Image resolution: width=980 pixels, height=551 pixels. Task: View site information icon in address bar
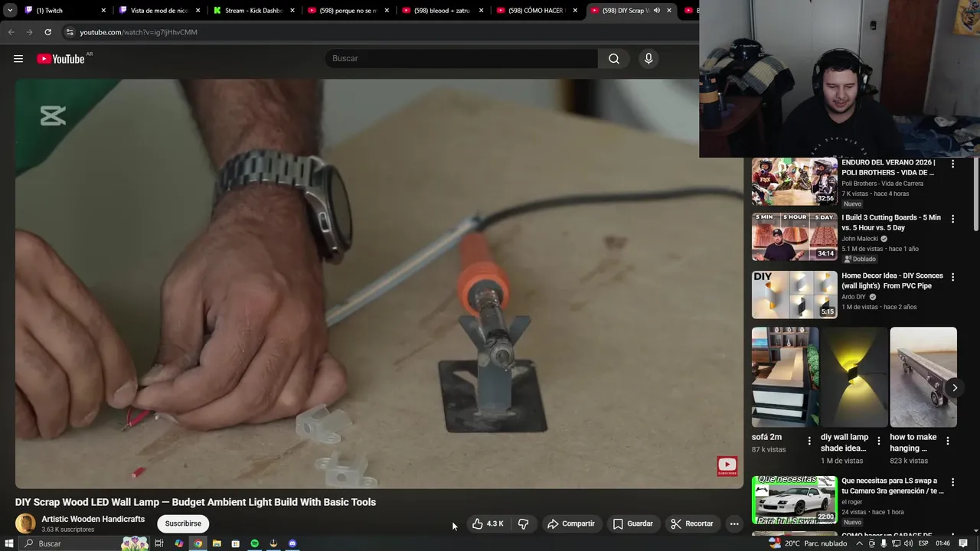[x=69, y=32]
